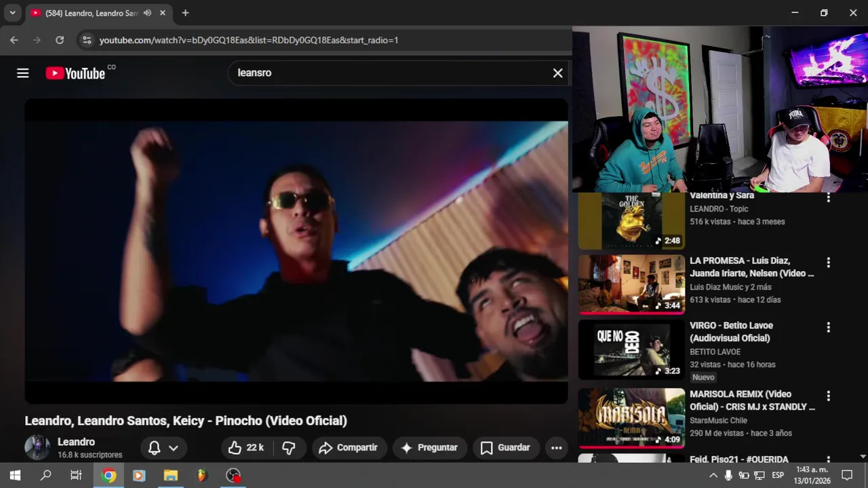This screenshot has height=488, width=868.
Task: Open Chrome tab search dropdown arrow
Action: click(12, 13)
